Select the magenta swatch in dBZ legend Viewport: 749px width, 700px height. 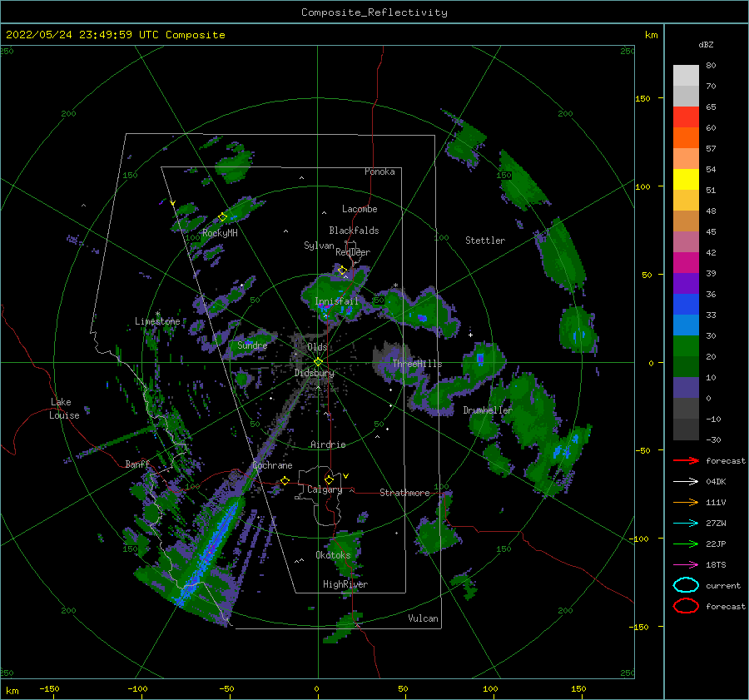(x=686, y=262)
